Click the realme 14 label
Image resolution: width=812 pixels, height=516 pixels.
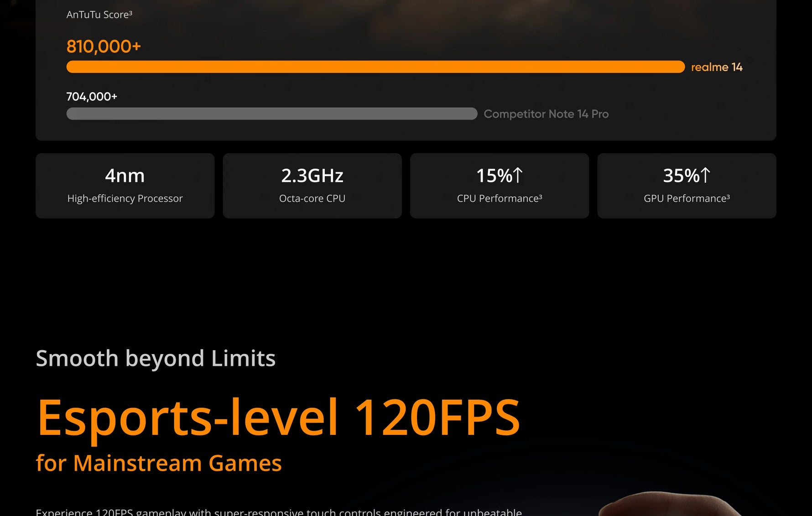pos(717,67)
